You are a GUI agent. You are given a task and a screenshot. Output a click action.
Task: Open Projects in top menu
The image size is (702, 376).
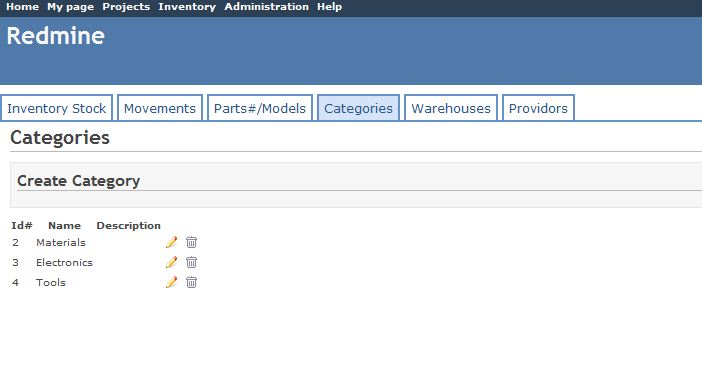pos(126,7)
